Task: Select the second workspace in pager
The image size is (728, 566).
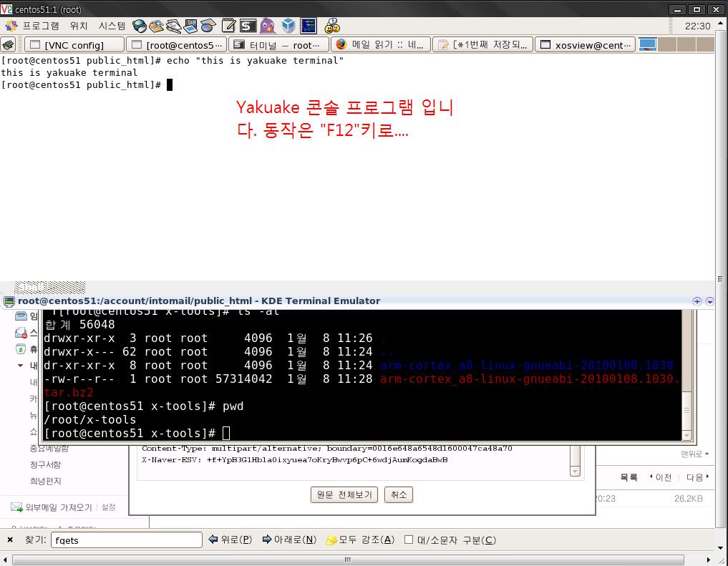Action: click(667, 44)
